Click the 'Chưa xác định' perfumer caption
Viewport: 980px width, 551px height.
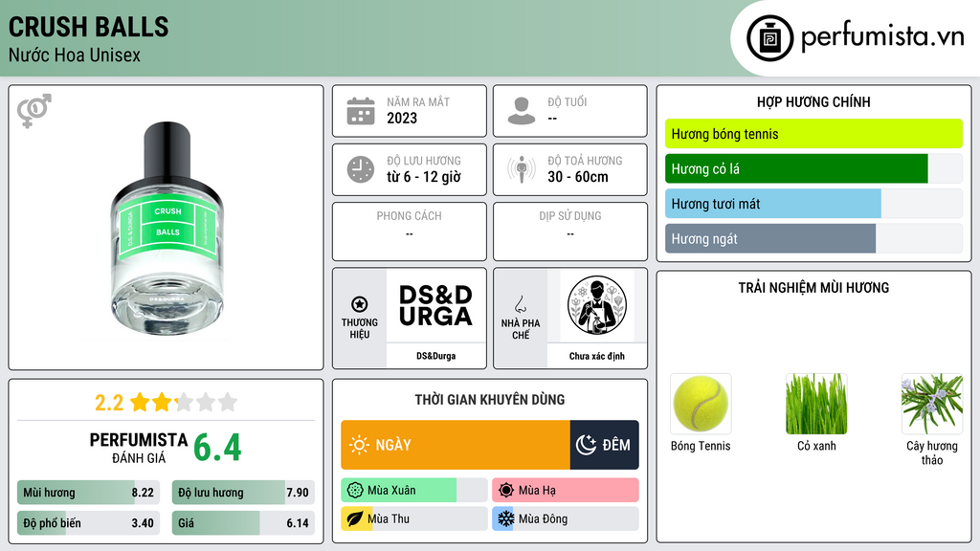coord(597,356)
